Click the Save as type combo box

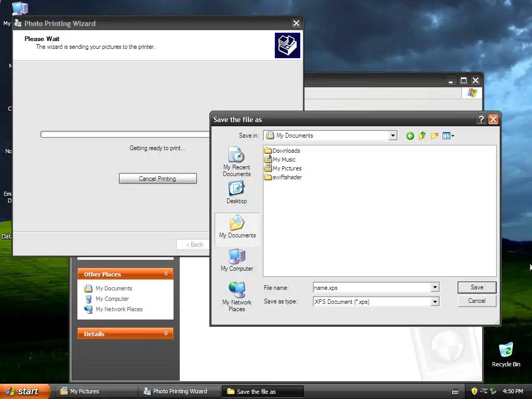(376, 302)
